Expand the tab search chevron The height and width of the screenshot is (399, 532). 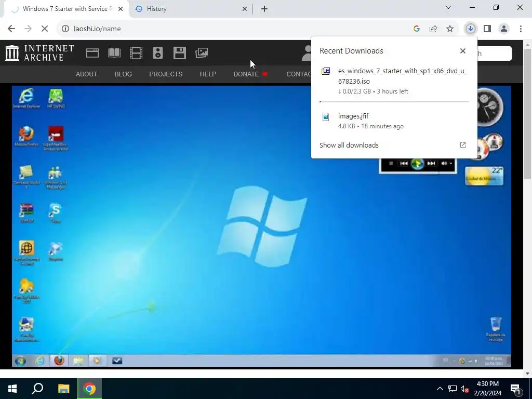coord(448,7)
